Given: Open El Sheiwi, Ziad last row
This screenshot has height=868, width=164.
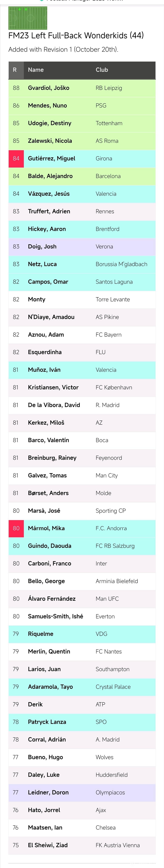Looking at the screenshot, I should point(82,845).
